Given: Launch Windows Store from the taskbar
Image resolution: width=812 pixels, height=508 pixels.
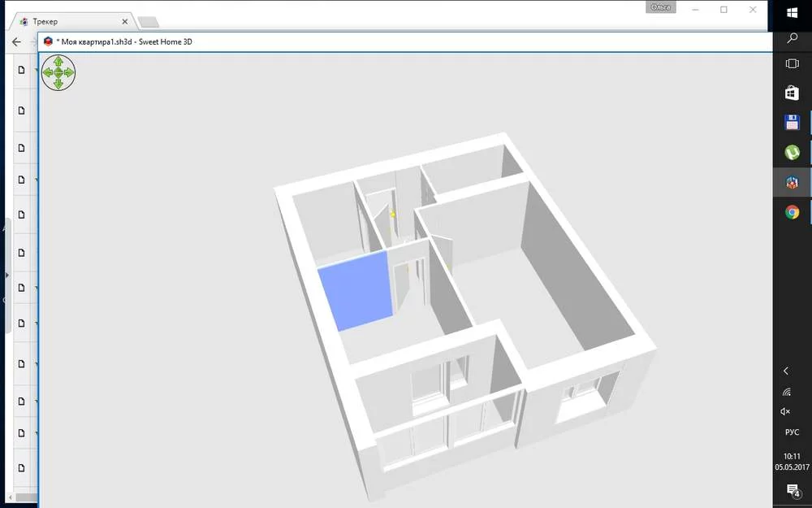Looking at the screenshot, I should (x=792, y=93).
